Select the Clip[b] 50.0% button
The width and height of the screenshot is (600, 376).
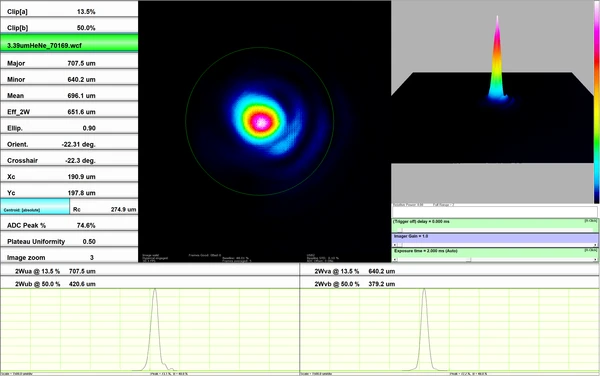point(69,28)
